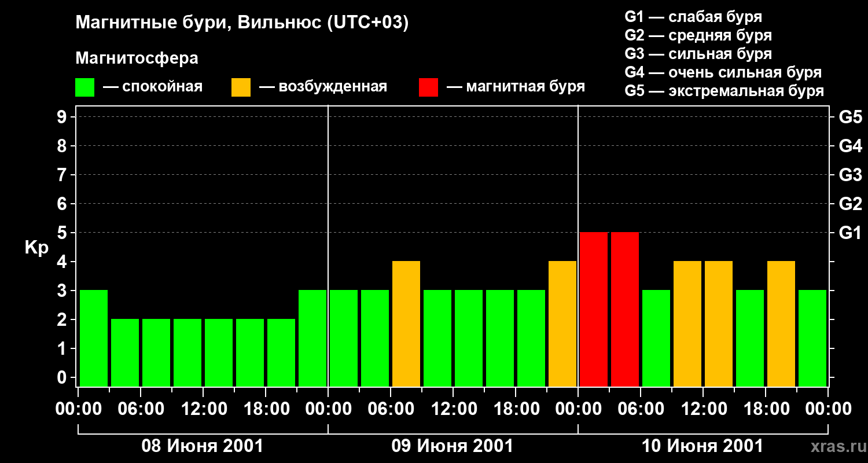Image resolution: width=868 pixels, height=463 pixels.
Task: Click the 12:00–15:00 green bar on 09 Июня
Action: (469, 338)
